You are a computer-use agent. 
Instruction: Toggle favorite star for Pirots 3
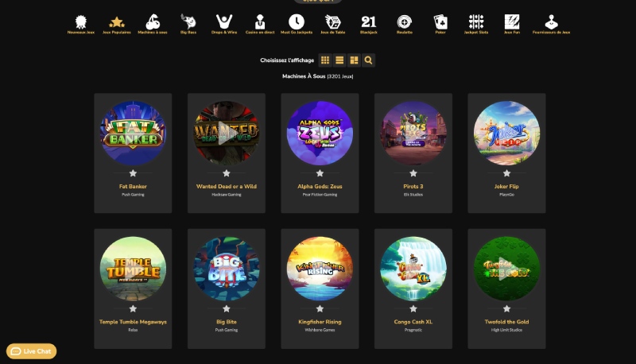[413, 173]
